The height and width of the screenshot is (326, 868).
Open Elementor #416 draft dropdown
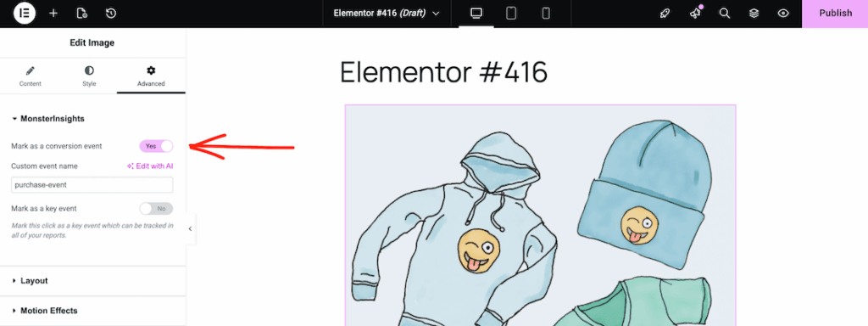coord(387,14)
